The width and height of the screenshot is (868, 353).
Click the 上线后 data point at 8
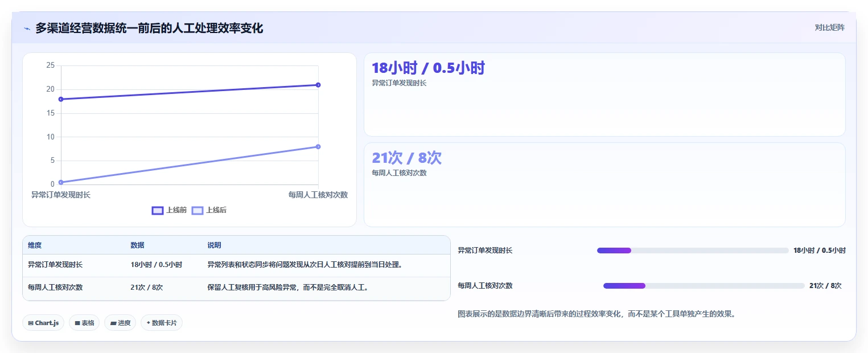coord(318,147)
